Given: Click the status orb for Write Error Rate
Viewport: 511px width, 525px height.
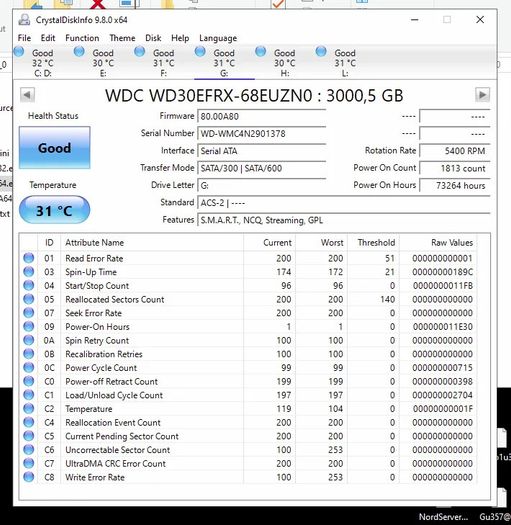Looking at the screenshot, I should click(29, 477).
